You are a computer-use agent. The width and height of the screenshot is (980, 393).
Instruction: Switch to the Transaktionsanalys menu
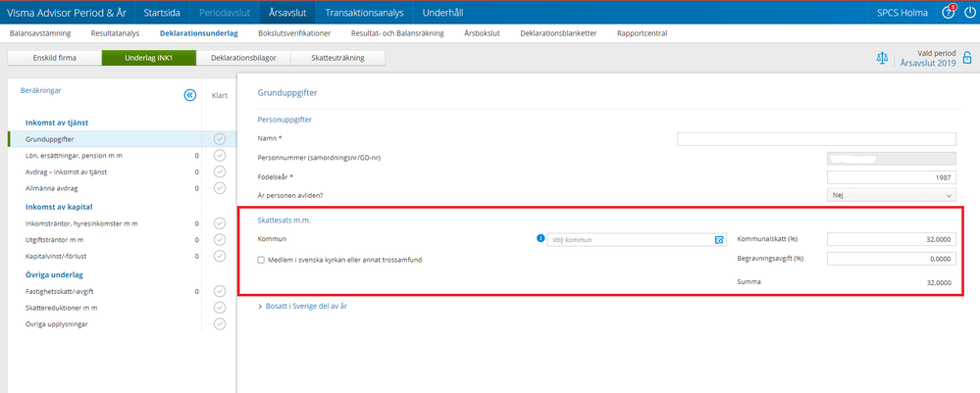pyautogui.click(x=363, y=13)
